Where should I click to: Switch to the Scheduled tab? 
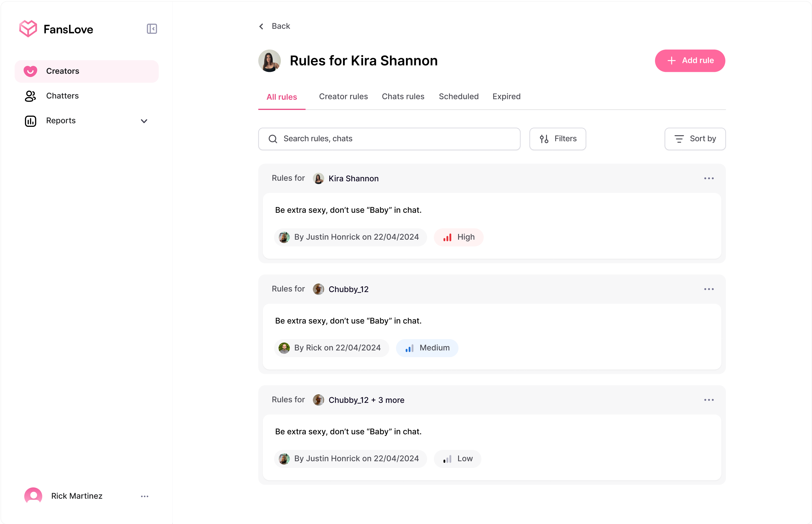[x=458, y=96]
